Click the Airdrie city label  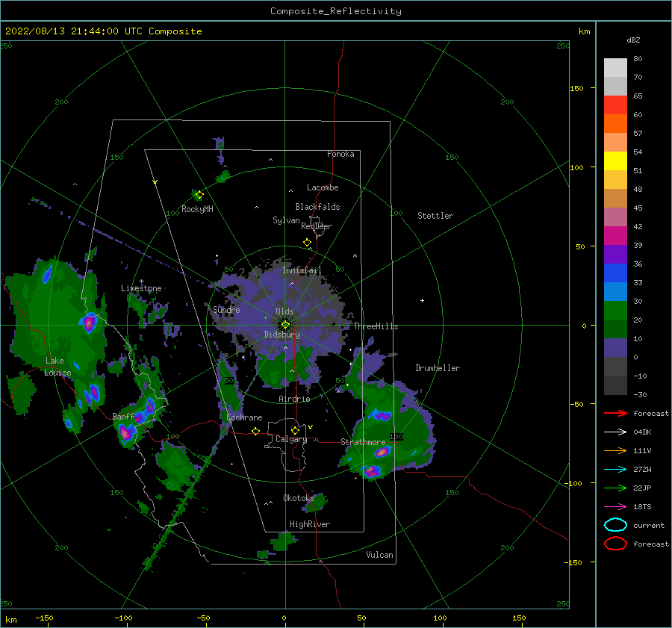pos(294,399)
